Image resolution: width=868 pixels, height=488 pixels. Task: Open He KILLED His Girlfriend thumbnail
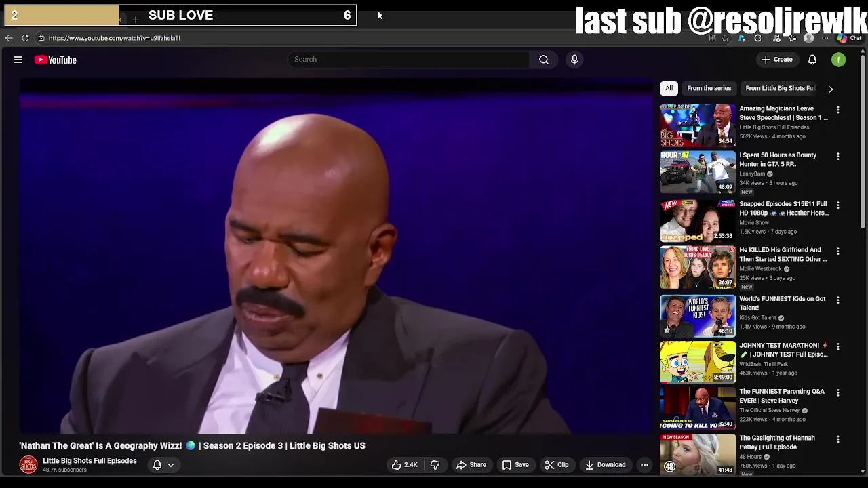[698, 267]
